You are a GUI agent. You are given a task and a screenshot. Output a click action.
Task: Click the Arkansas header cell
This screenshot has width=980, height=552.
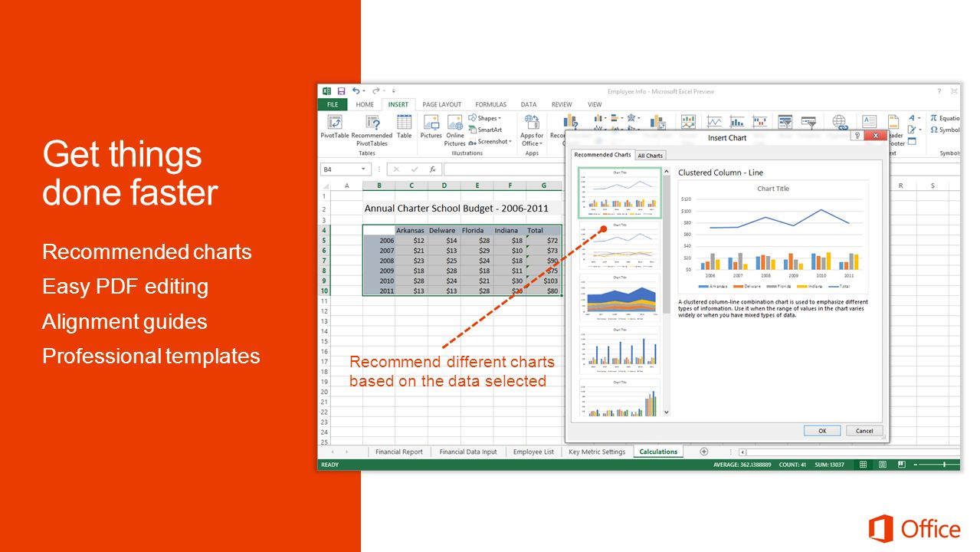pos(411,230)
